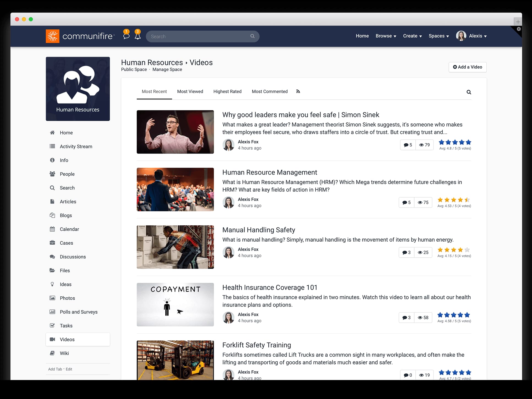Image resolution: width=532 pixels, height=399 pixels.
Task: Click the Alexis Fox author name on Health Insurance video
Action: pyautogui.click(x=248, y=314)
